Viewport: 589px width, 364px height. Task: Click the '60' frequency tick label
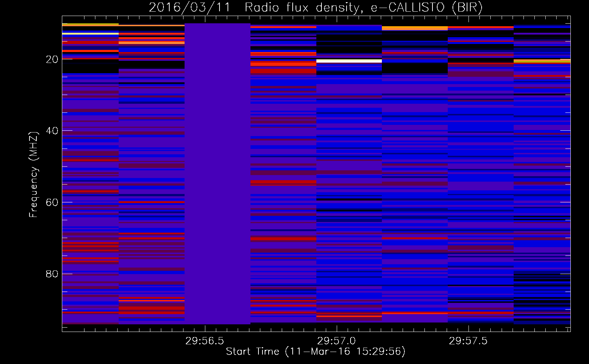point(52,202)
